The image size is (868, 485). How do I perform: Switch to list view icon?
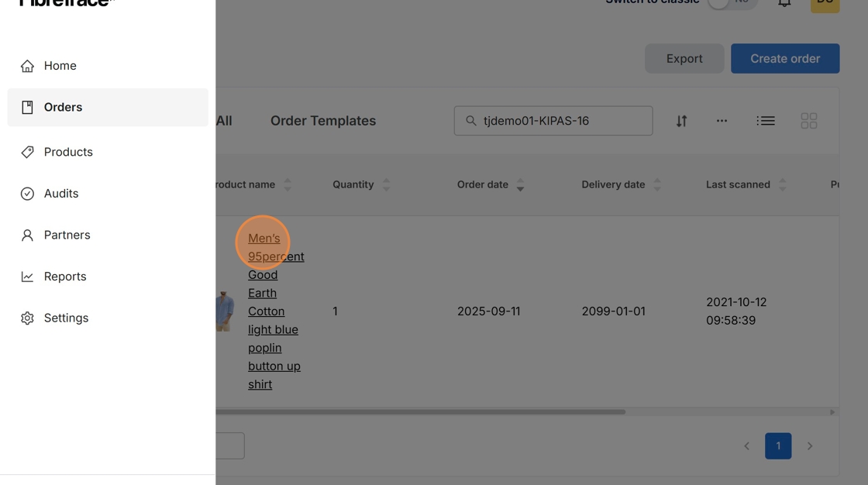tap(766, 121)
